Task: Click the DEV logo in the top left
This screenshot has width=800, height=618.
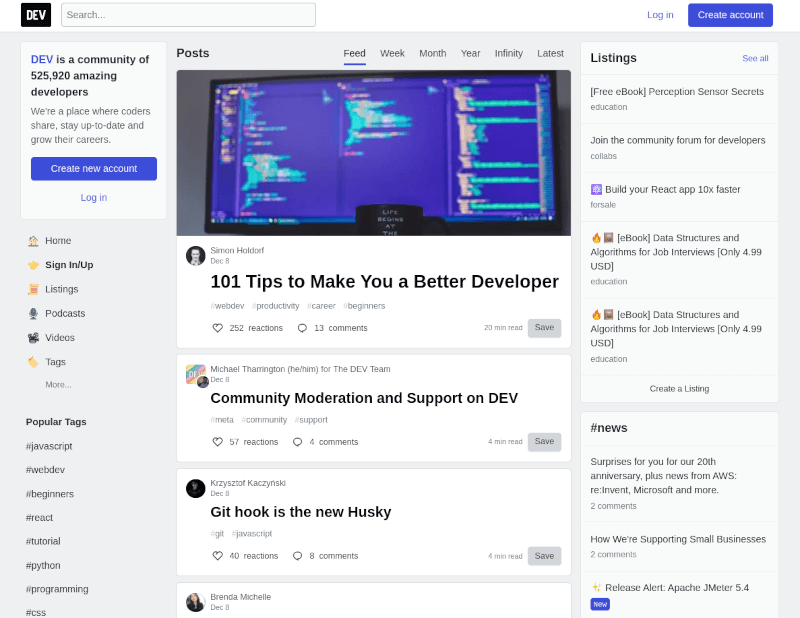Action: click(x=36, y=15)
